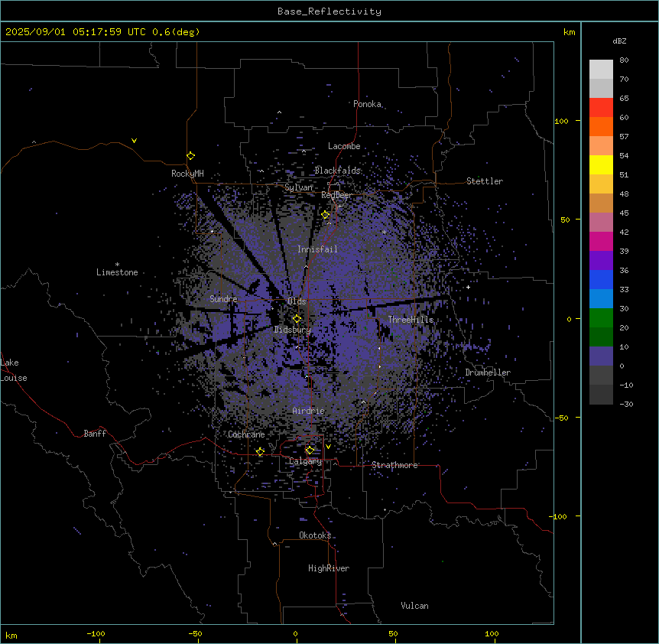
Task: Click the Lake Louise map label
Action: click(14, 370)
